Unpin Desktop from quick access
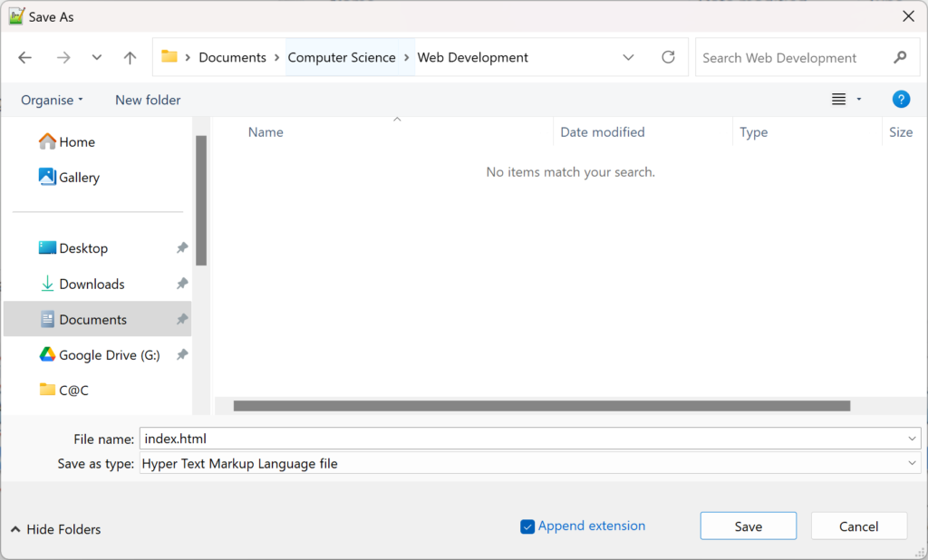 pos(182,248)
